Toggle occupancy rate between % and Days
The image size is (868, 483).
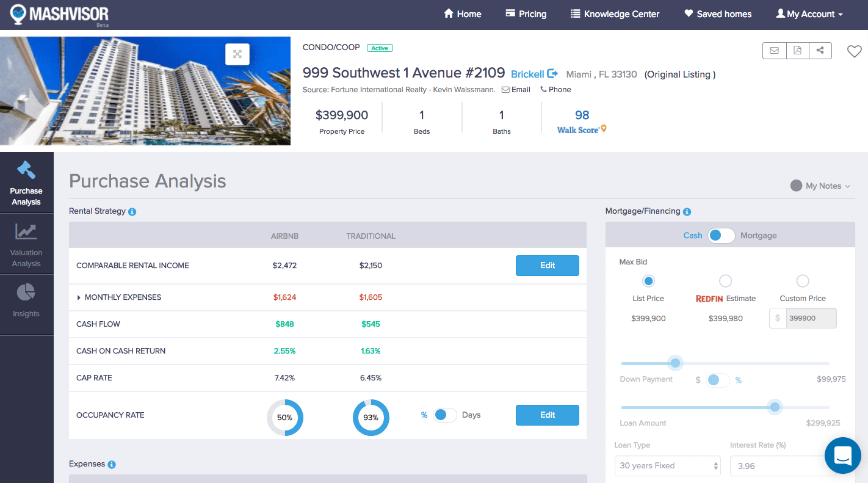pos(444,415)
